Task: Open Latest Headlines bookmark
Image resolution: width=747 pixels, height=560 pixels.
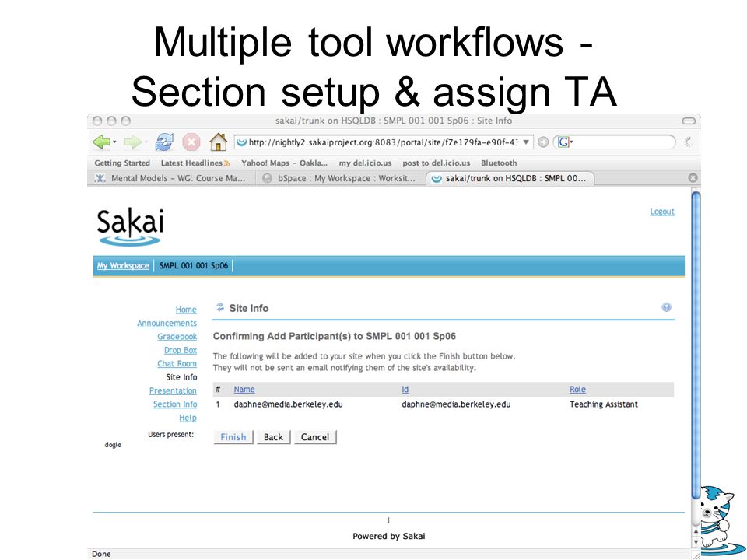Action: point(191,163)
